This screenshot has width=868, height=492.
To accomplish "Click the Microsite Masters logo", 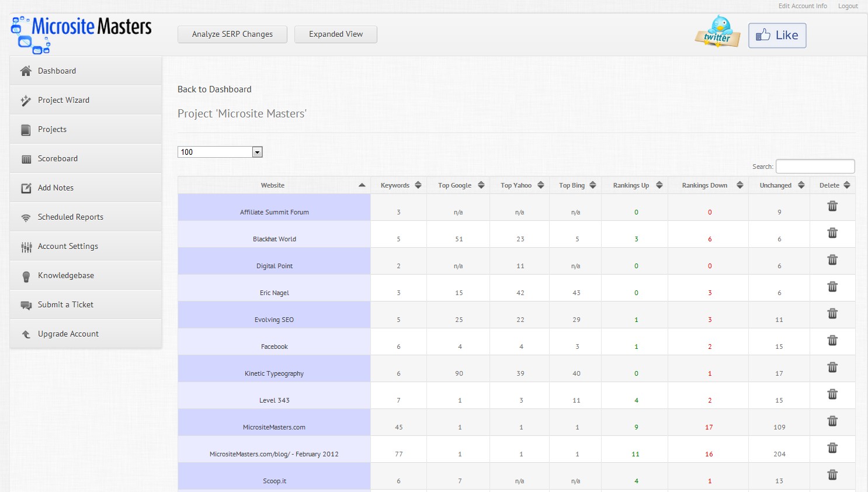I will click(81, 34).
